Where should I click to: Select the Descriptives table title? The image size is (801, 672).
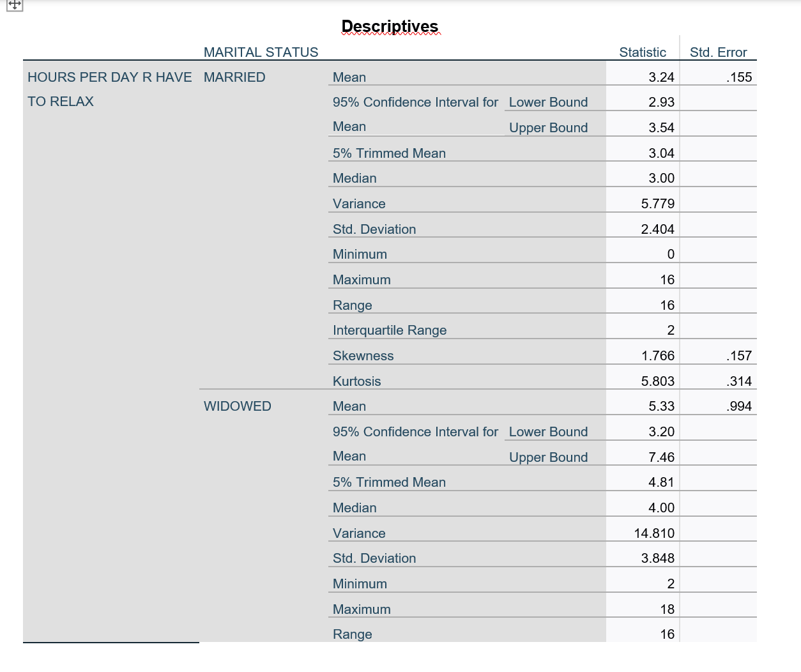click(390, 26)
